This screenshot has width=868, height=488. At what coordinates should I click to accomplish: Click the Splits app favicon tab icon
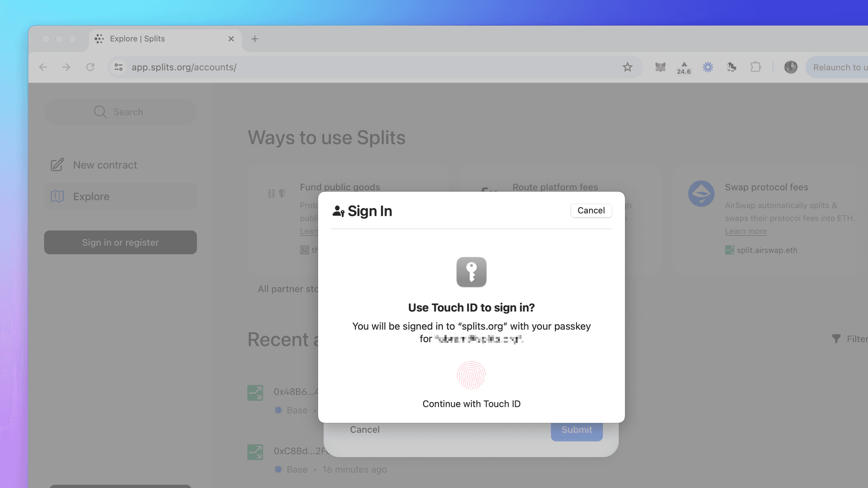pos(99,39)
